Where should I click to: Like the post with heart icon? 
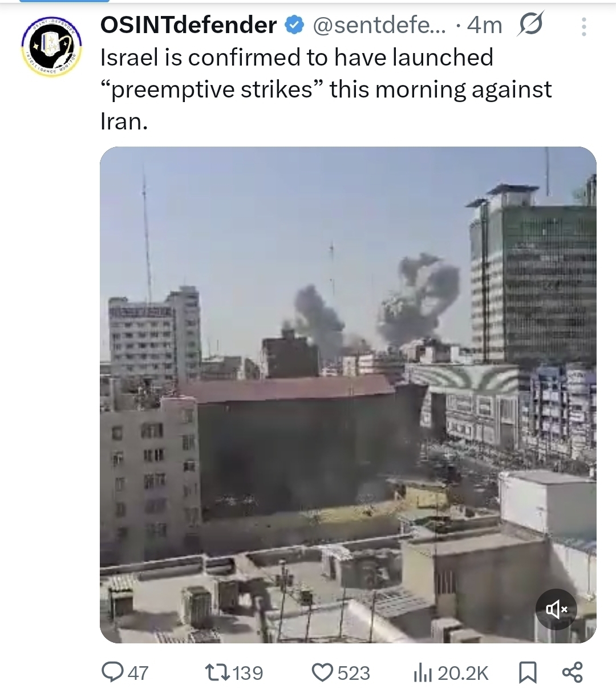(x=322, y=672)
